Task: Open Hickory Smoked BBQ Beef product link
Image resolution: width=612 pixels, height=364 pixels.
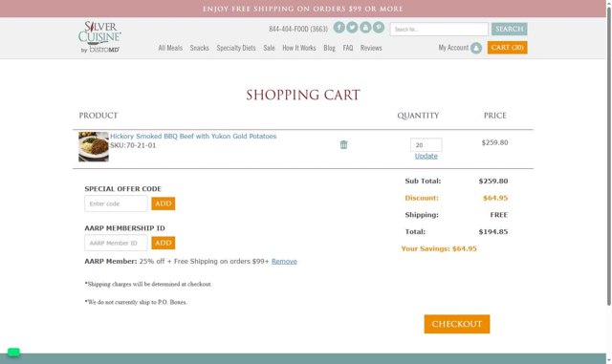Action: (193, 137)
